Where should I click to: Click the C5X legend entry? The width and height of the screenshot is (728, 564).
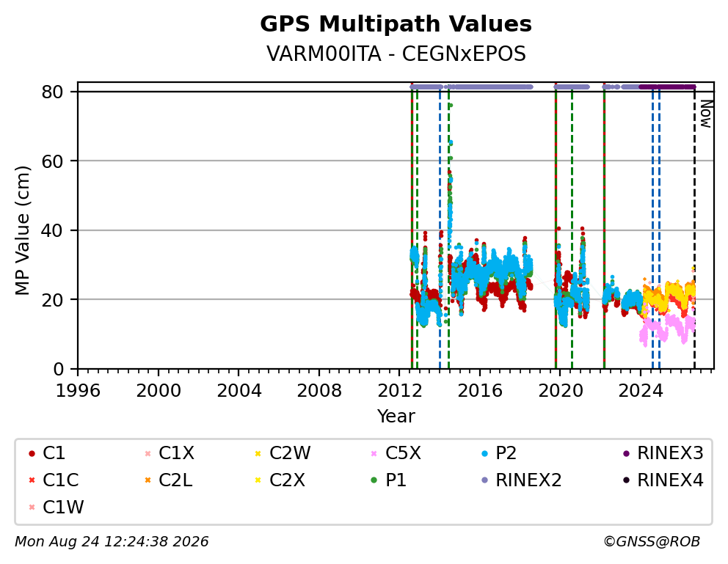click(x=396, y=453)
